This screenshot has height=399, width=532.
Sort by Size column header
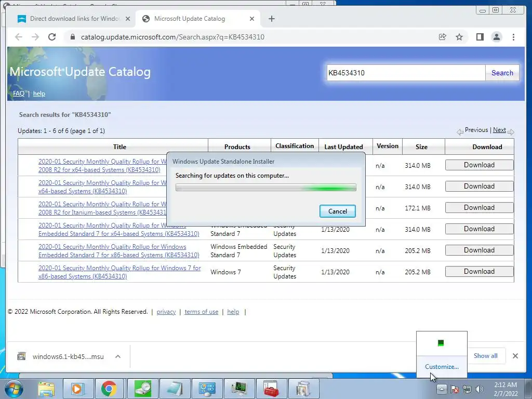(x=421, y=147)
